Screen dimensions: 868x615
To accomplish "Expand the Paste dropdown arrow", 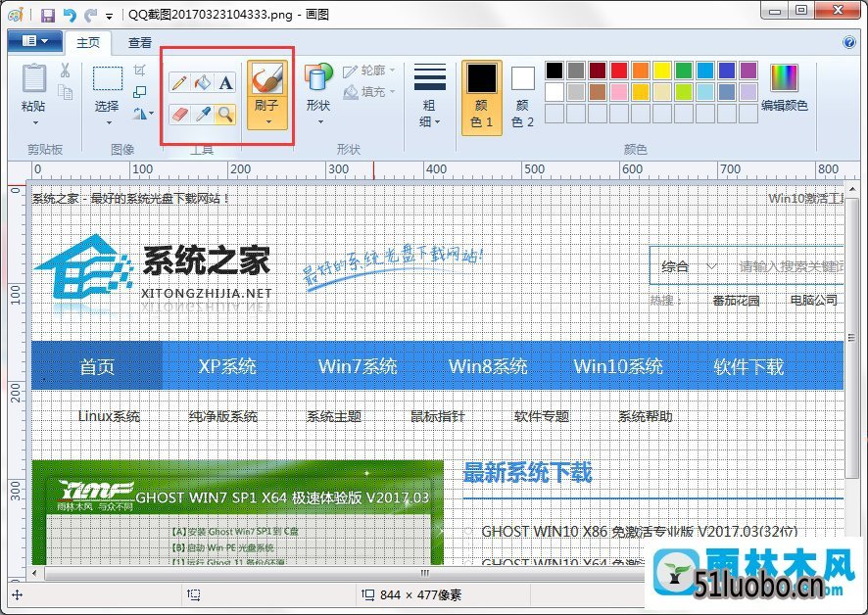I will pos(35,122).
